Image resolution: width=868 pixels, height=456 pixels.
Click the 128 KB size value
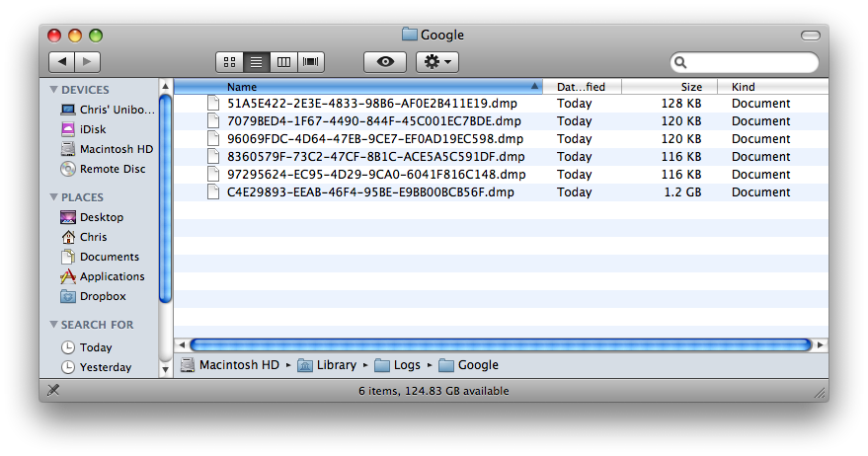point(681,104)
